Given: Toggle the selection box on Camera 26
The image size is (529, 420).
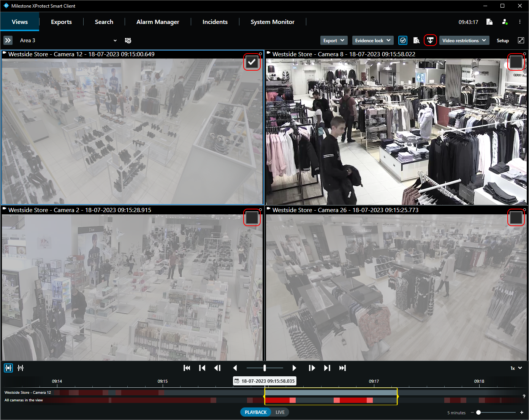Looking at the screenshot, I should click(x=516, y=217).
